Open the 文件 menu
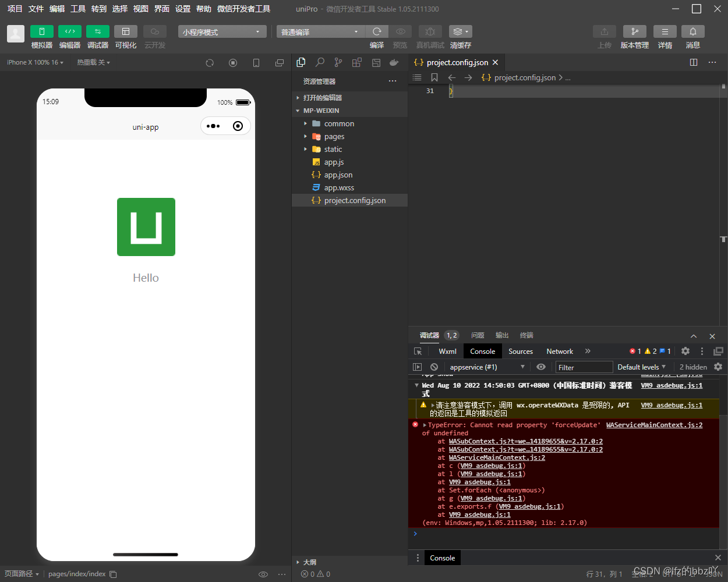Image resolution: width=728 pixels, height=582 pixels. [x=36, y=9]
